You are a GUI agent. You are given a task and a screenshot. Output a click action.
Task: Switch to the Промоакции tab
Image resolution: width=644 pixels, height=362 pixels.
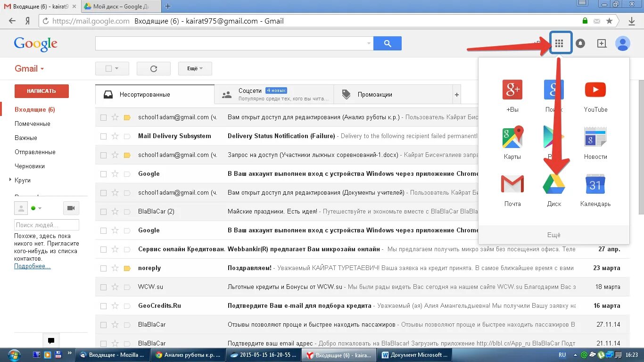(393, 94)
